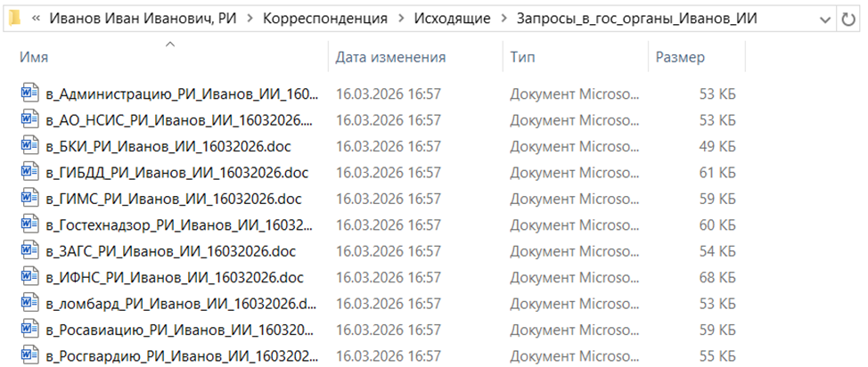Go to the Исходящие breadcrumb folder
Viewport: 868px width, 367px height.
452,18
